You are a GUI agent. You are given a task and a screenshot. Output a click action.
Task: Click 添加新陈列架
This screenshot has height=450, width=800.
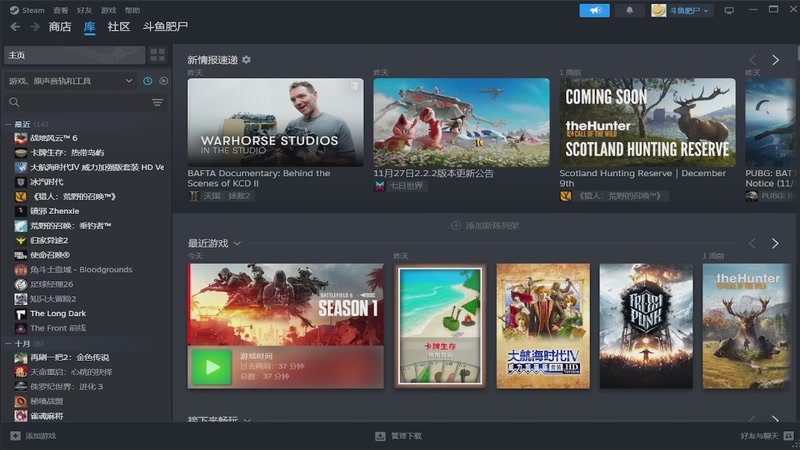click(485, 226)
